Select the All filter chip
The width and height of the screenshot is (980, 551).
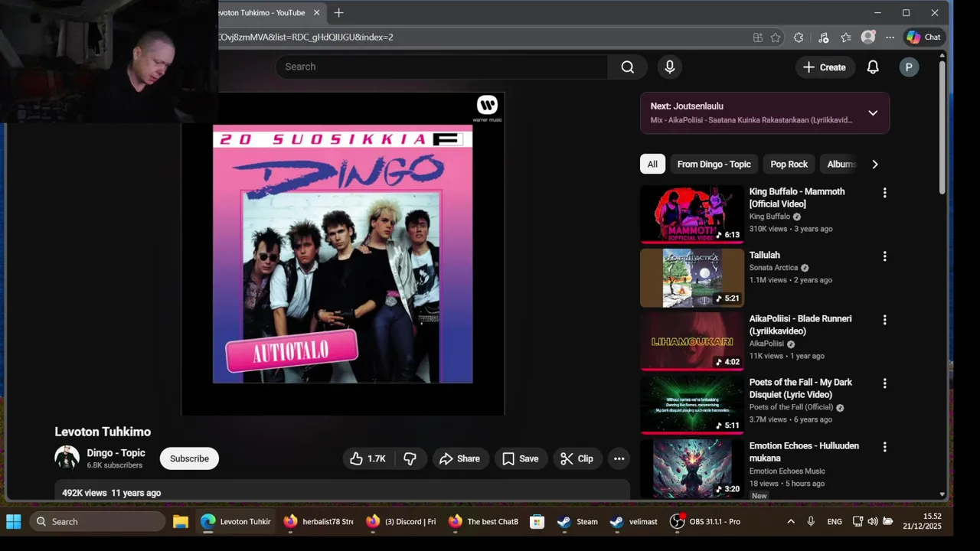pos(652,164)
